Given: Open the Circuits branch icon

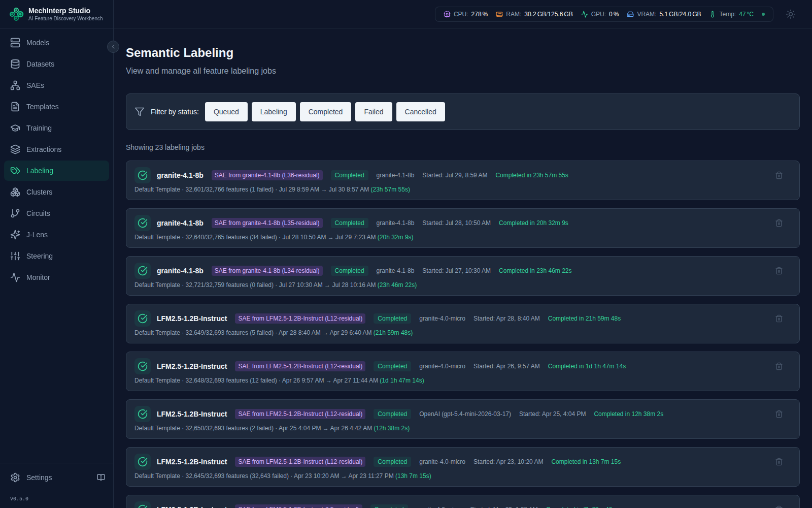Looking at the screenshot, I should pos(15,213).
